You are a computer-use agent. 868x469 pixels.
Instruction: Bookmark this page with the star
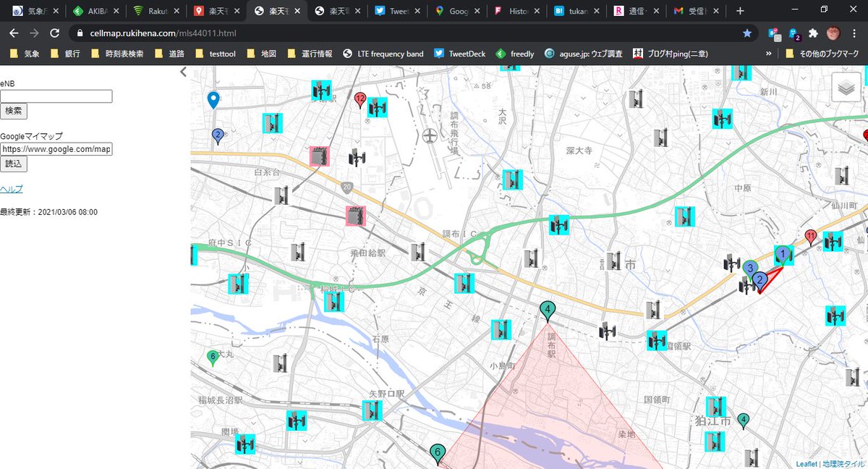(746, 33)
